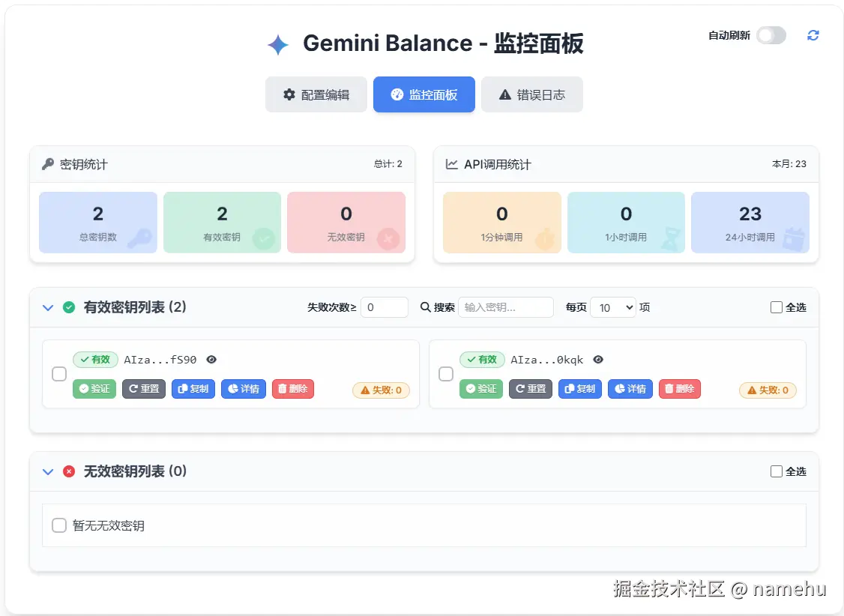Check 全选 in valid keys list
This screenshot has width=844, height=616.
tap(777, 307)
